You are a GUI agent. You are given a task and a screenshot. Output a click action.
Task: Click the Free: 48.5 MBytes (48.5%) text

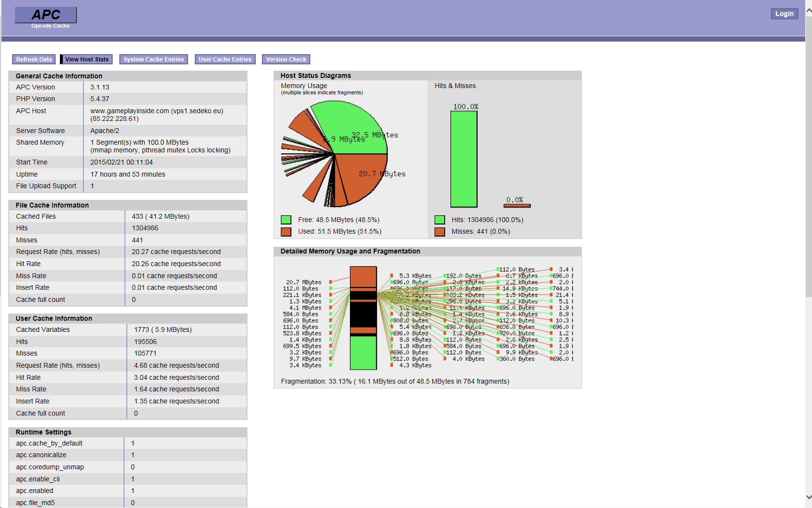click(339, 220)
